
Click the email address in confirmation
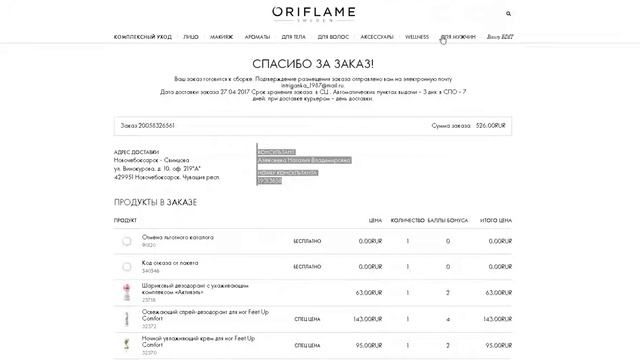point(313,86)
